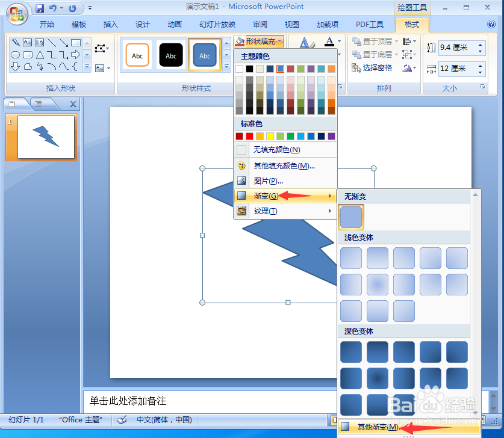Pick the straight line shape
This screenshot has width=504, height=438.
(x=51, y=42)
